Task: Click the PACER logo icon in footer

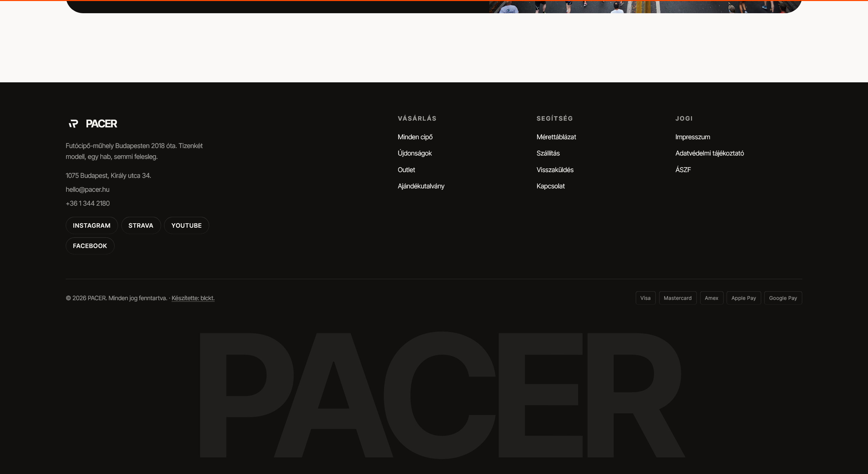Action: (73, 124)
